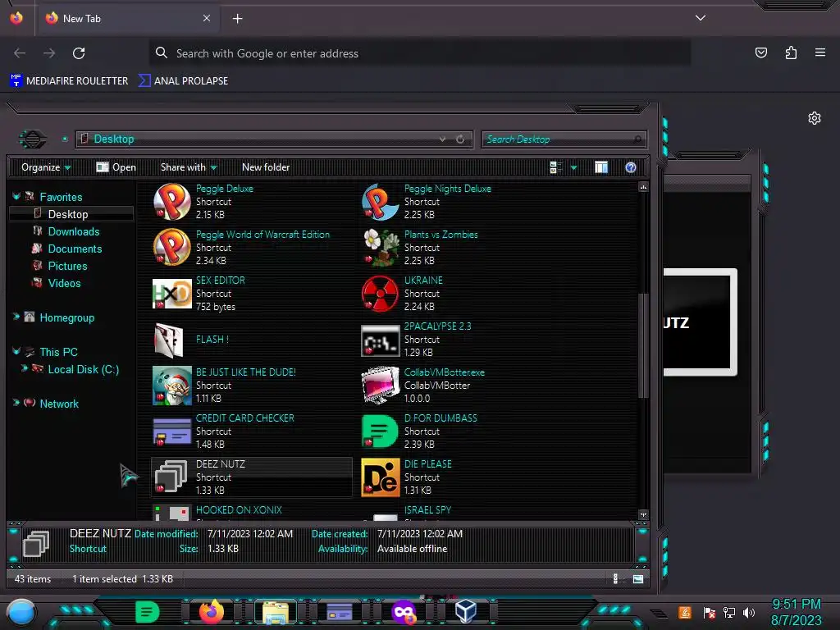Viewport: 840px width, 630px height.
Task: Select the ISRAEL SPY file name
Action: [427, 510]
